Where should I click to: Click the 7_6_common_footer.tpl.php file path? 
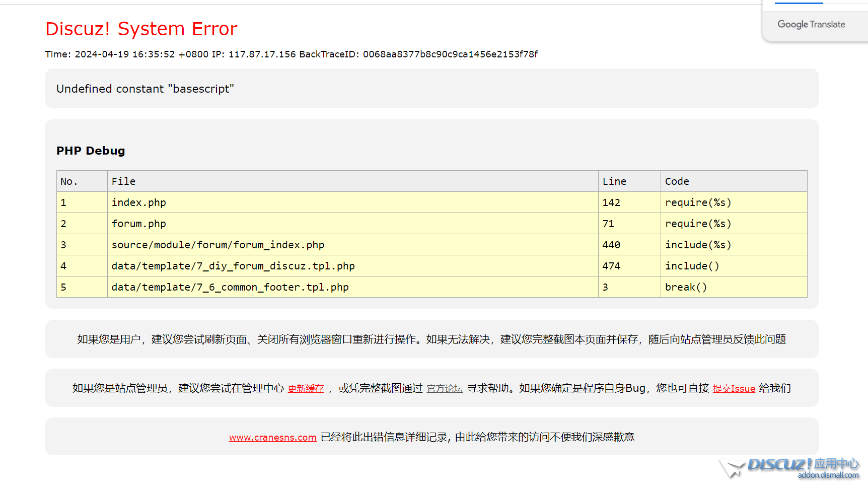pos(230,287)
